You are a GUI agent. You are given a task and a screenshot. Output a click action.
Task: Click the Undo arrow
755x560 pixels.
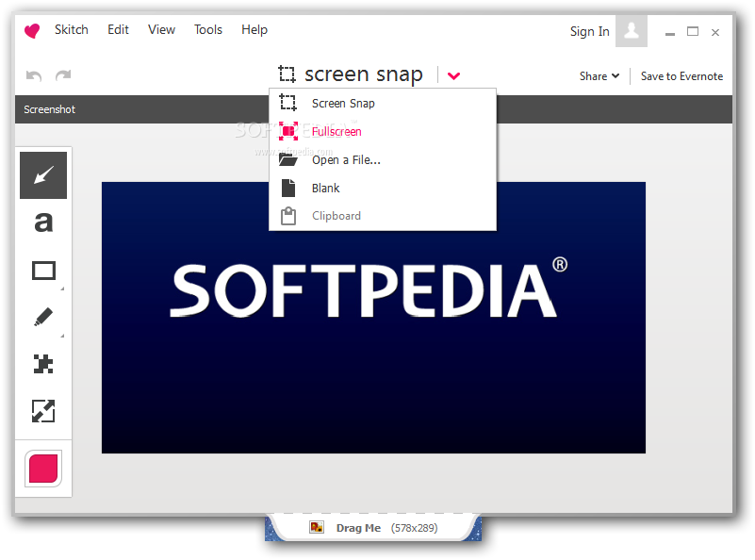[x=34, y=75]
